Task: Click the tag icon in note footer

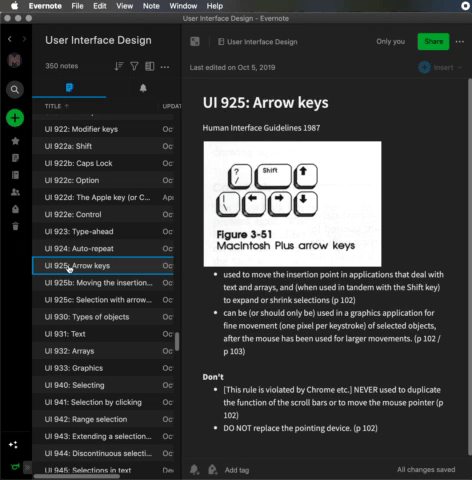Action: 212,470
